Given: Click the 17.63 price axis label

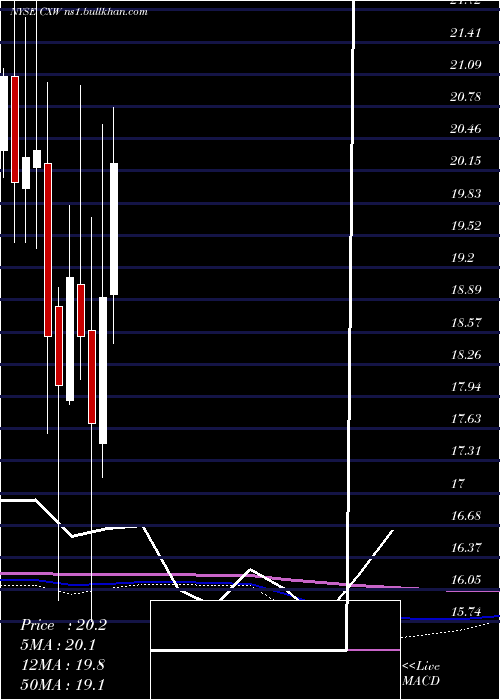Looking at the screenshot, I should (466, 419).
